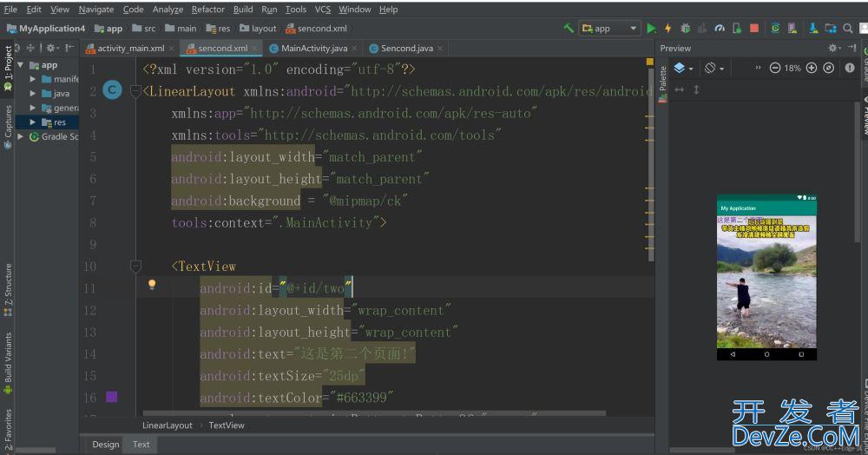Open the Refactor menu
Viewport: 868px width, 455px height.
[x=208, y=10]
